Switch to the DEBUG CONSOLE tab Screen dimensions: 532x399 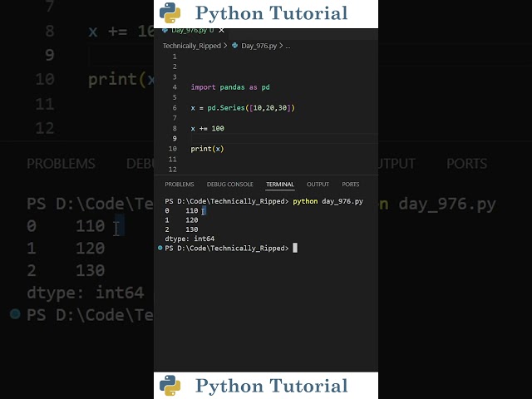[x=230, y=185]
